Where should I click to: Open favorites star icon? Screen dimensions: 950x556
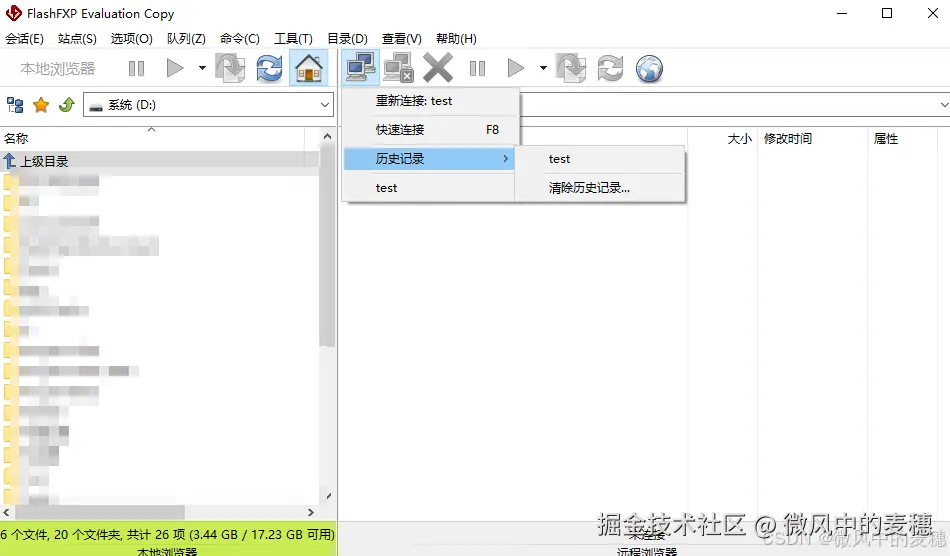(x=41, y=105)
